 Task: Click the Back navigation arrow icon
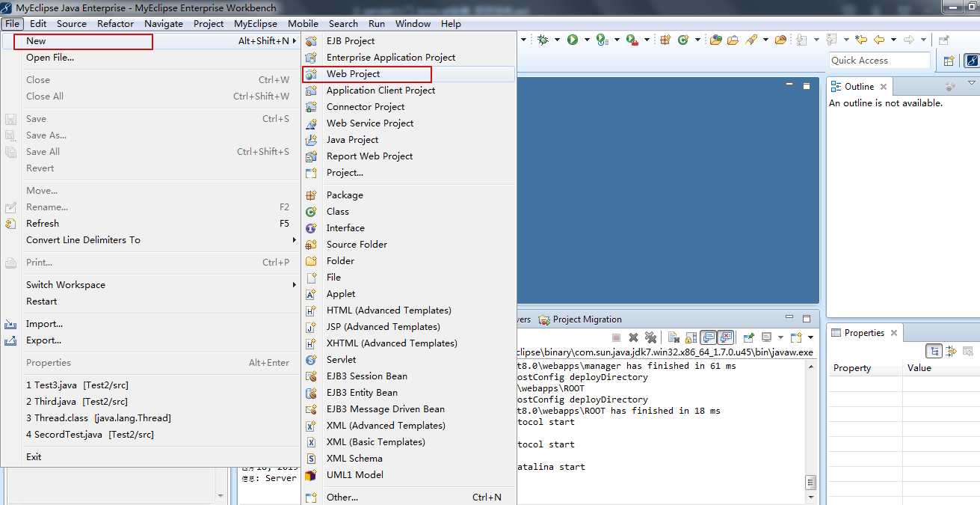[879, 40]
